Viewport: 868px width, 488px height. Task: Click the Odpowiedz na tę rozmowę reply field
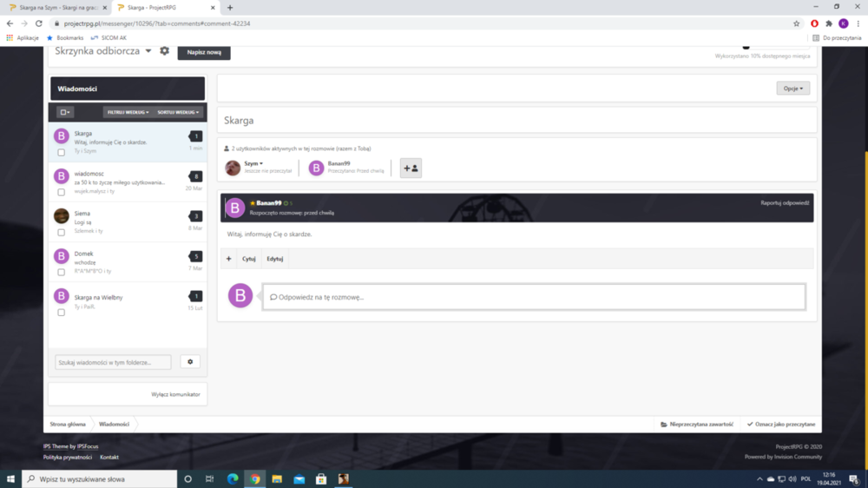tap(534, 297)
